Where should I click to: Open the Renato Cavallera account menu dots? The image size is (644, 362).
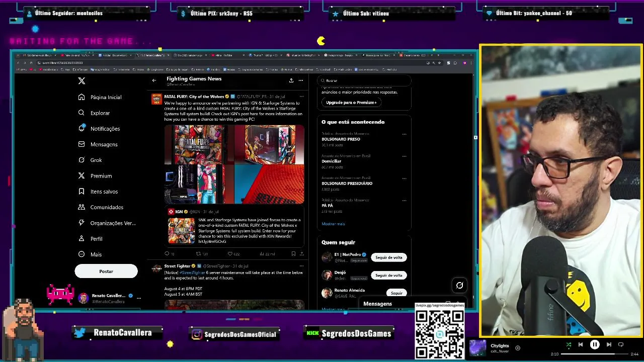(139, 298)
